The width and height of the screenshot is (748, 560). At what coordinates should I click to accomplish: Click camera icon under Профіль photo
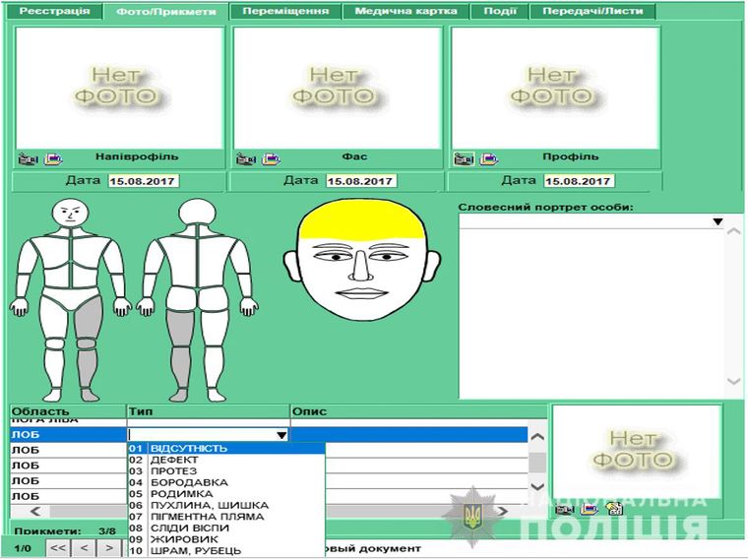click(464, 158)
